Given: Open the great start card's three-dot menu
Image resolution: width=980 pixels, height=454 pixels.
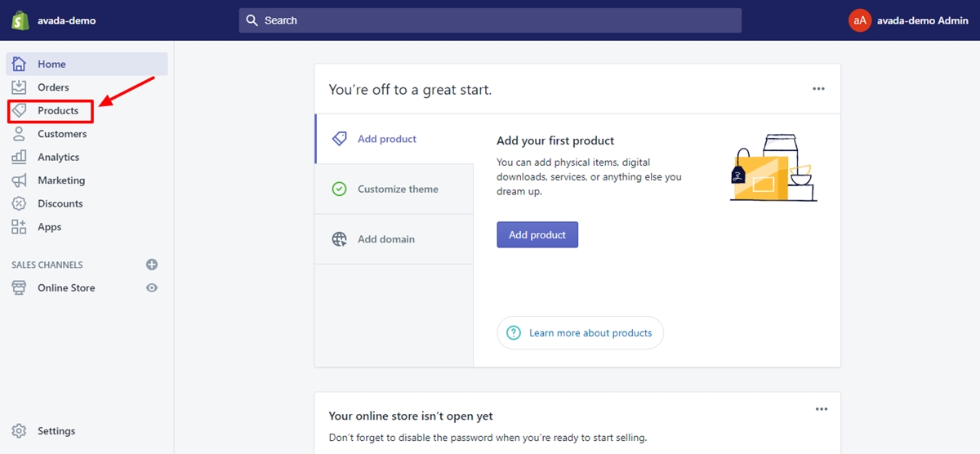Looking at the screenshot, I should point(818,89).
